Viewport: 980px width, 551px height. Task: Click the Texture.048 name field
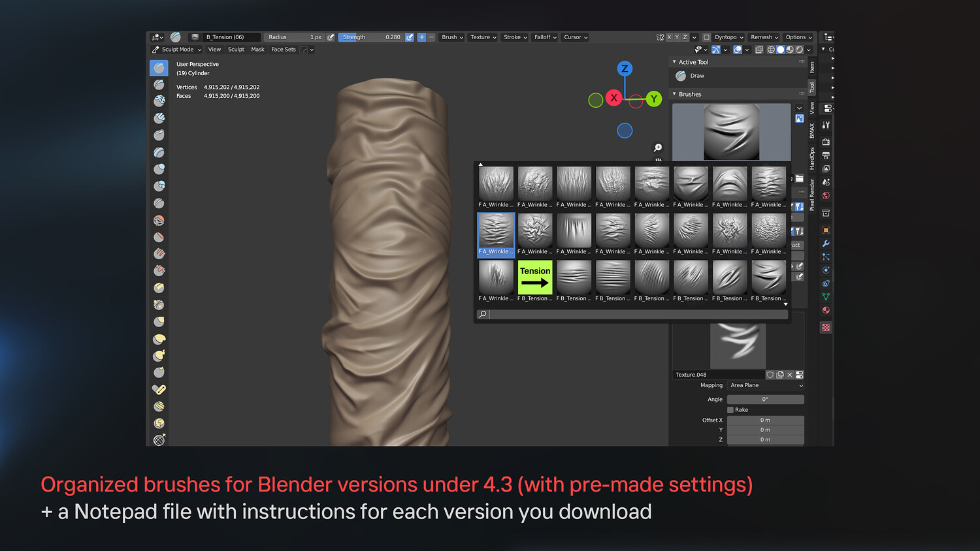pyautogui.click(x=719, y=375)
